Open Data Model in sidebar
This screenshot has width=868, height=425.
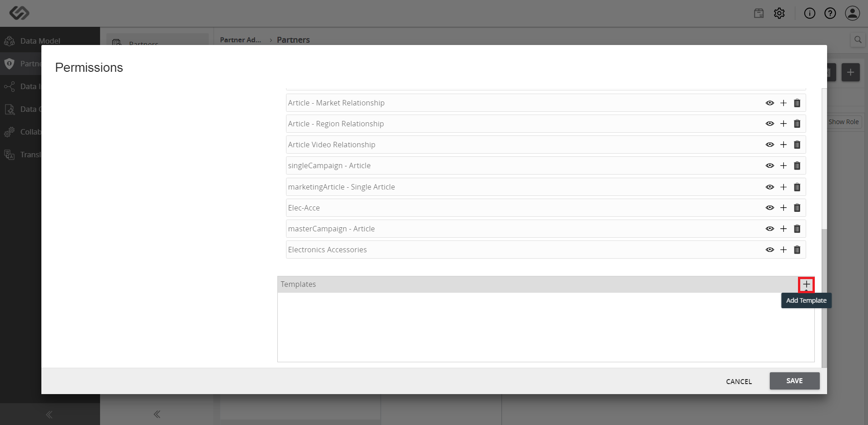(40, 41)
